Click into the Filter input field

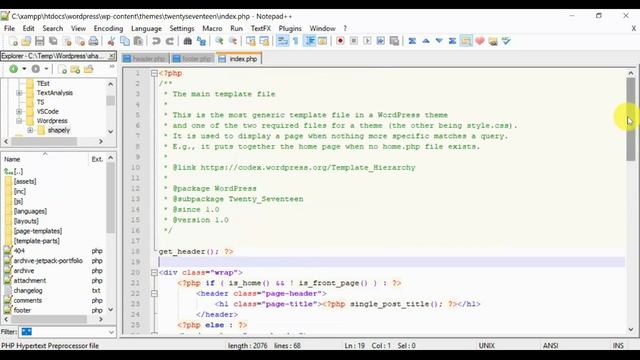tap(64, 332)
